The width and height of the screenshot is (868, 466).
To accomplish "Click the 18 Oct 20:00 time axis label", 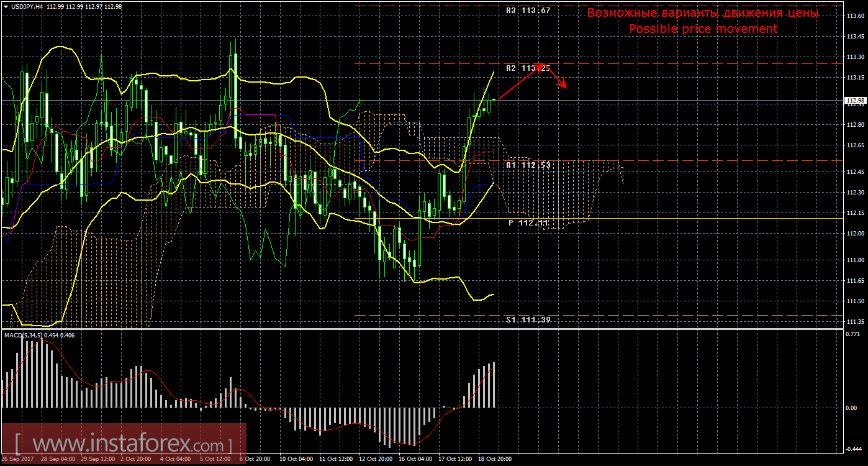I will tap(494, 459).
